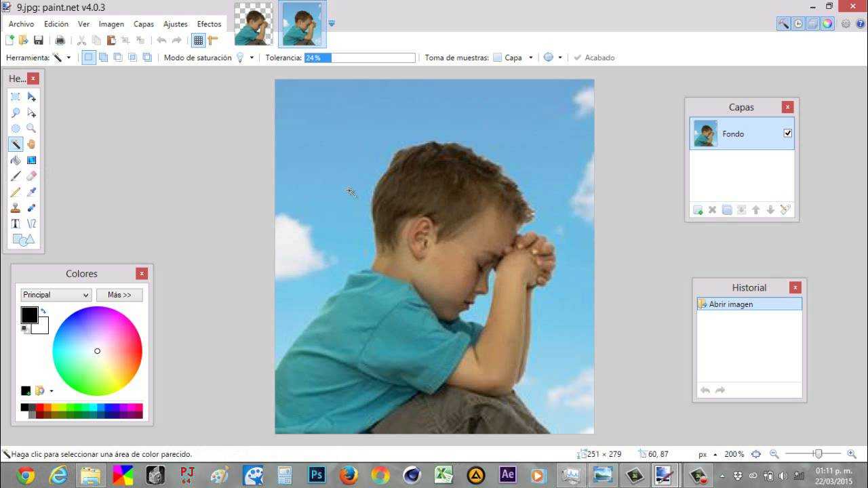This screenshot has height=488, width=868.
Task: Open the Ver menu
Action: [83, 24]
